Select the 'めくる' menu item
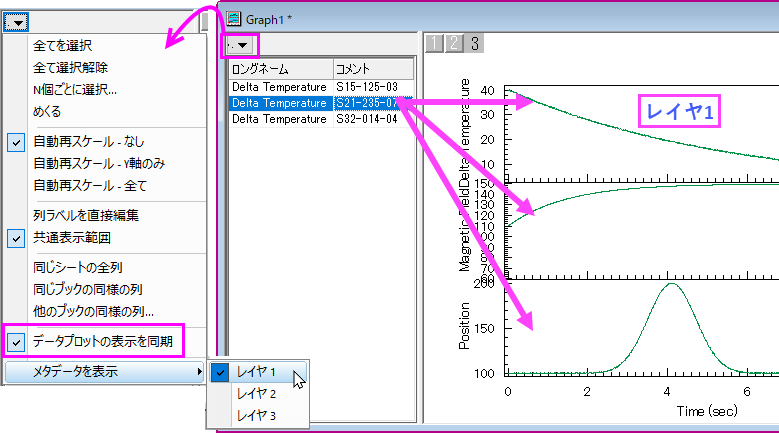Image resolution: width=779 pixels, height=433 pixels. [47, 112]
